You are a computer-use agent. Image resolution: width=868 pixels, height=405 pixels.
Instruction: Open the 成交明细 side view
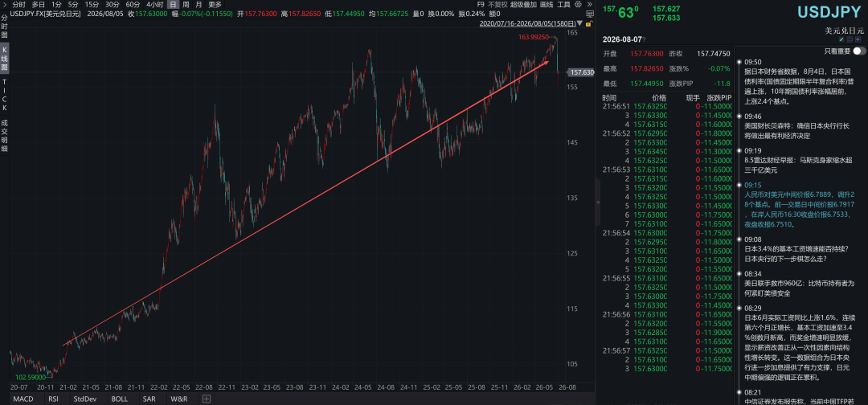point(5,136)
